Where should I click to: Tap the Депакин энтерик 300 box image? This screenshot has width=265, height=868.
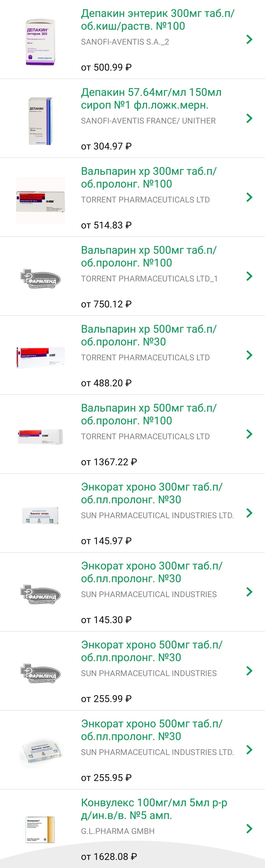pos(40,42)
